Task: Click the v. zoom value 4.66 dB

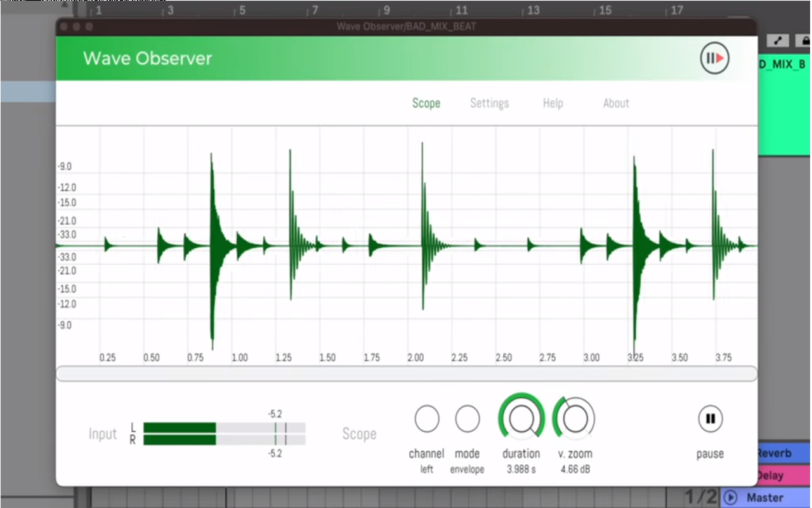Action: (x=575, y=469)
